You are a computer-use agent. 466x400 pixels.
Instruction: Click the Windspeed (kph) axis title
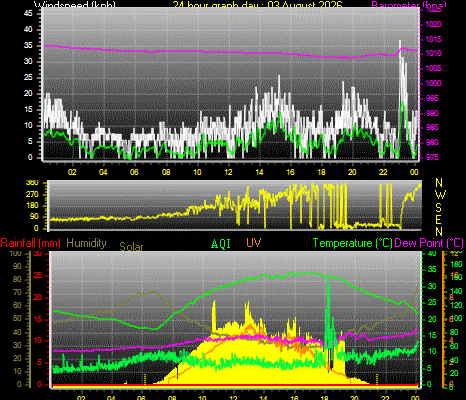click(75, 5)
